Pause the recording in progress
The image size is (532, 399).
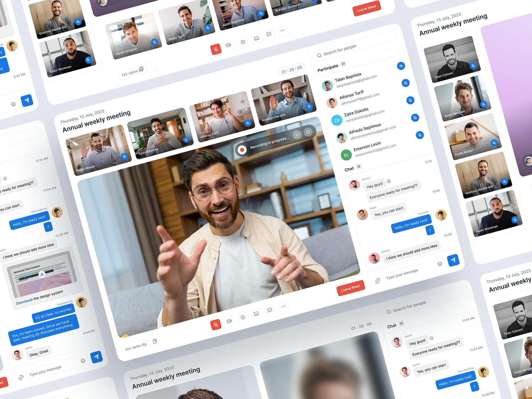point(297,135)
